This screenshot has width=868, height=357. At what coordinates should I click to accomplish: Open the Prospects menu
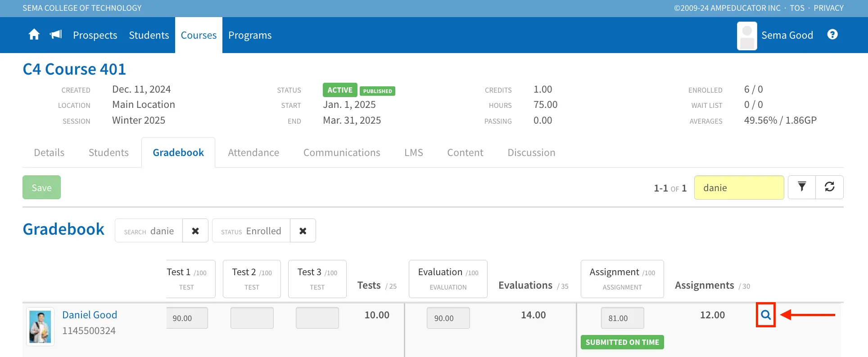tap(95, 35)
